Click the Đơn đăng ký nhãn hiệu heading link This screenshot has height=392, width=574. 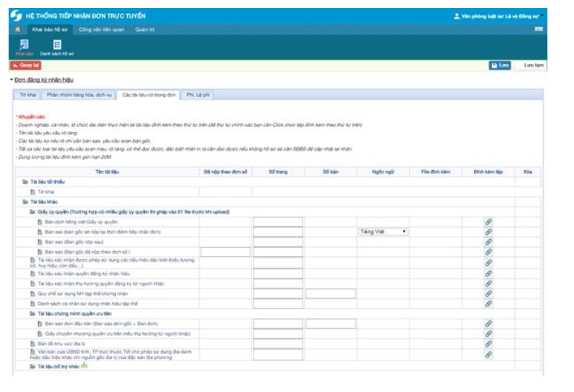44,80
